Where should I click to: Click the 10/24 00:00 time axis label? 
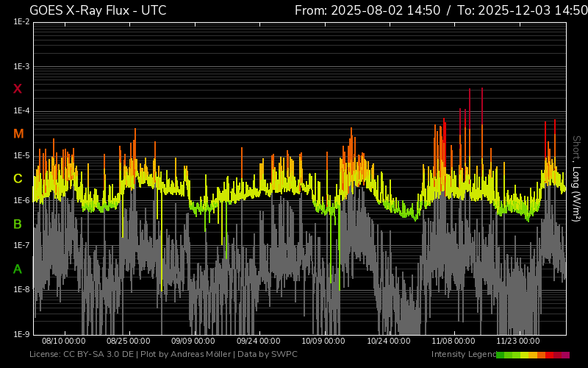(x=388, y=342)
